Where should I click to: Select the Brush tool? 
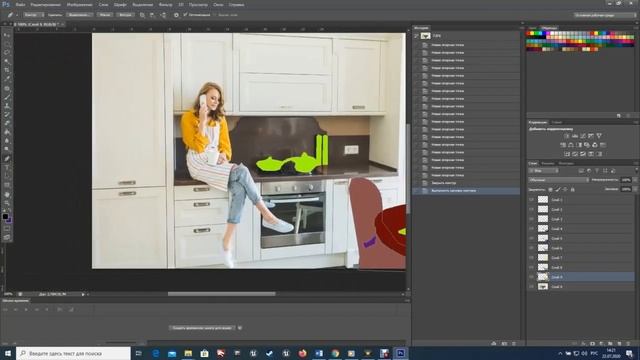click(7, 97)
